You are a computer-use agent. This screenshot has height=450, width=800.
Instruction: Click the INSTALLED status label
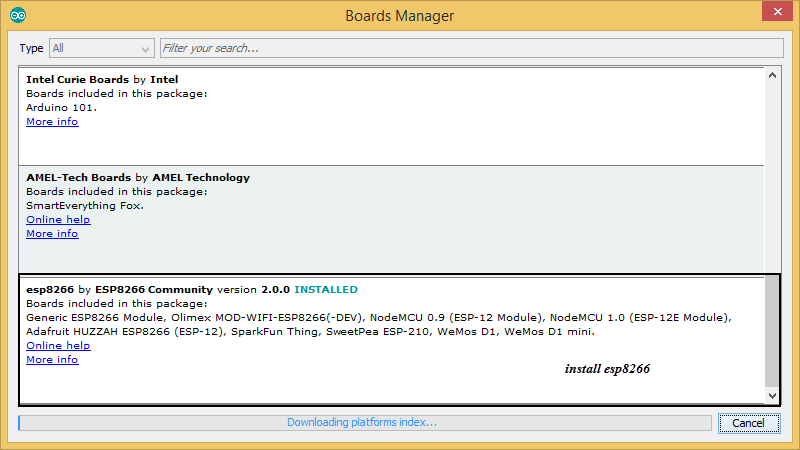pos(326,289)
